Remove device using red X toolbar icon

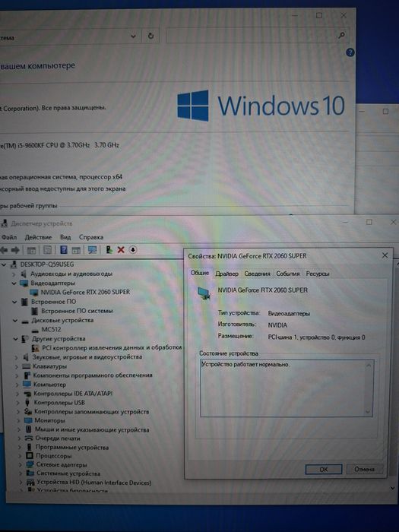click(121, 250)
